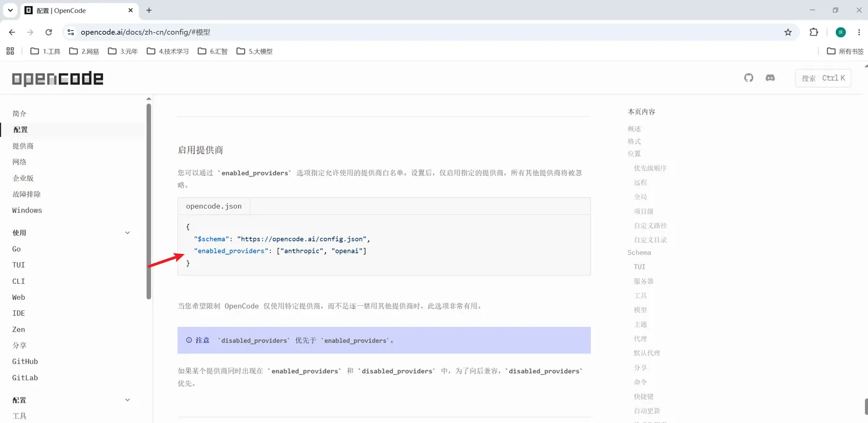Screen dimensions: 868x423
Task: Open GitHub in the left sidebar
Action: (25, 362)
